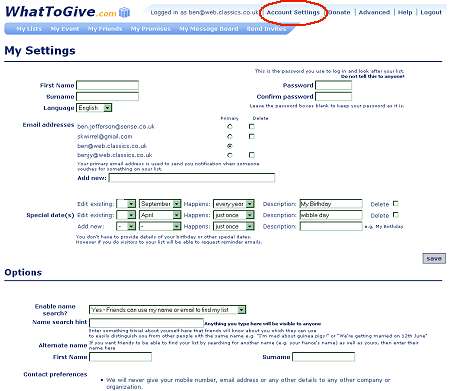Set ben.jefferson@sense.co.uk as primary email

[x=230, y=127]
